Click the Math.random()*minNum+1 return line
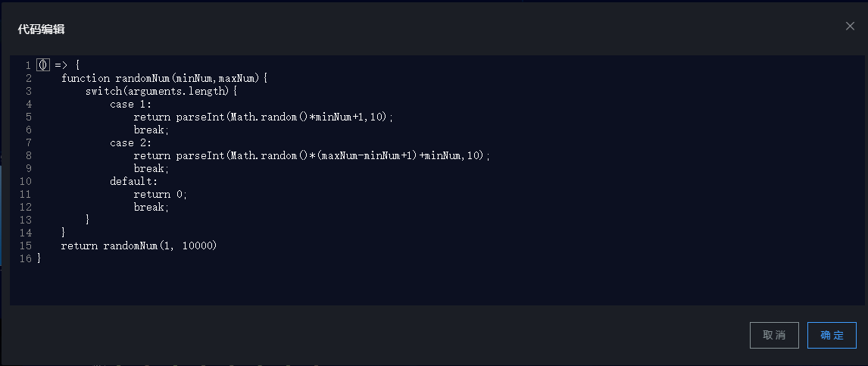868x366 pixels. (x=264, y=117)
